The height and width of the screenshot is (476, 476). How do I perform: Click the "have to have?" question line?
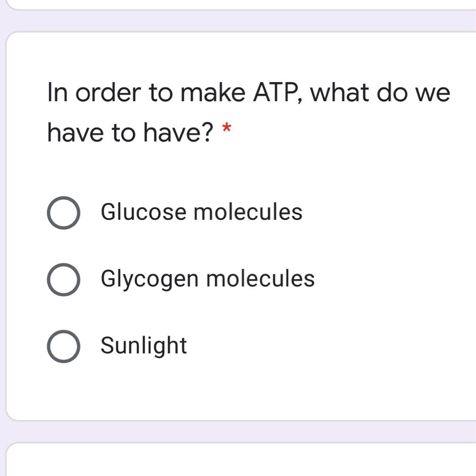click(x=130, y=132)
